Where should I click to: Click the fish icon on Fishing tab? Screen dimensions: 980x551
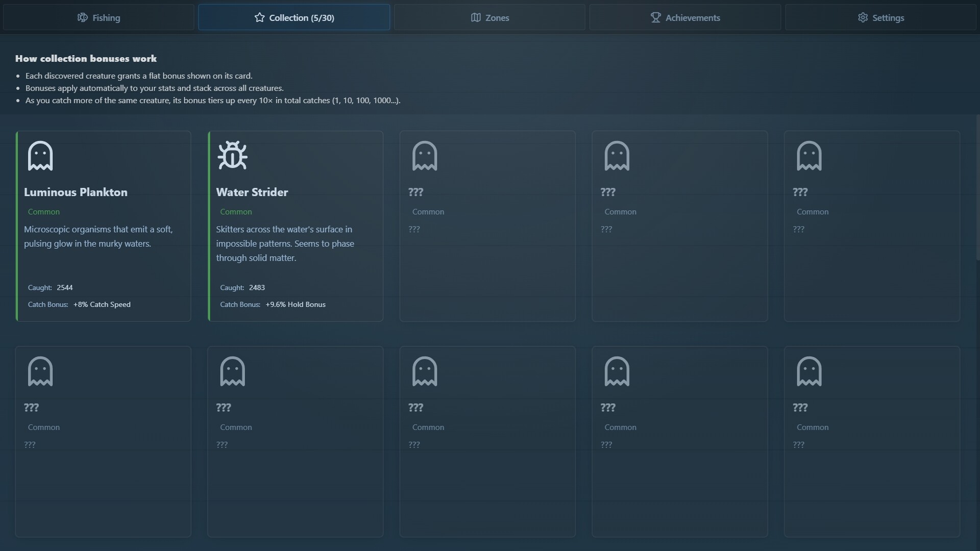pos(82,17)
